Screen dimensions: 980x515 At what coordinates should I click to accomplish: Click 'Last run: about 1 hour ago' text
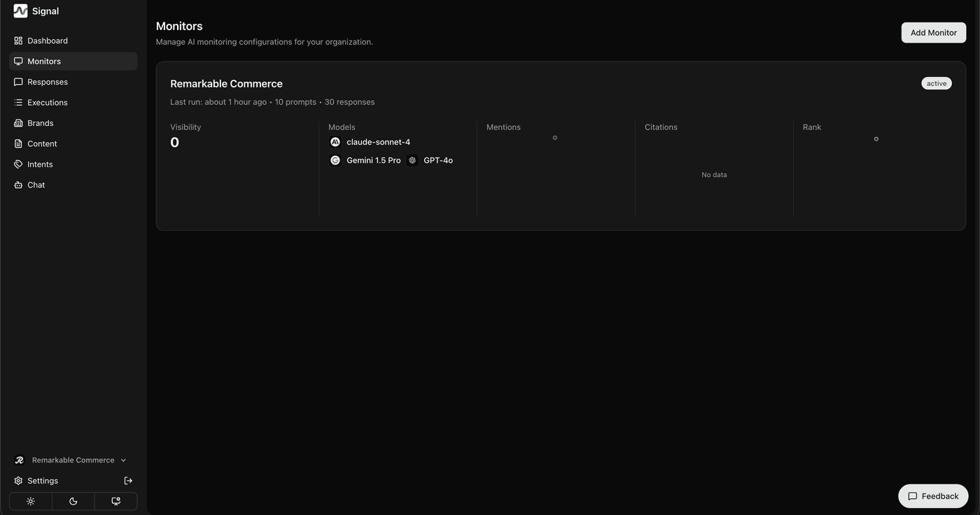pyautogui.click(x=218, y=102)
